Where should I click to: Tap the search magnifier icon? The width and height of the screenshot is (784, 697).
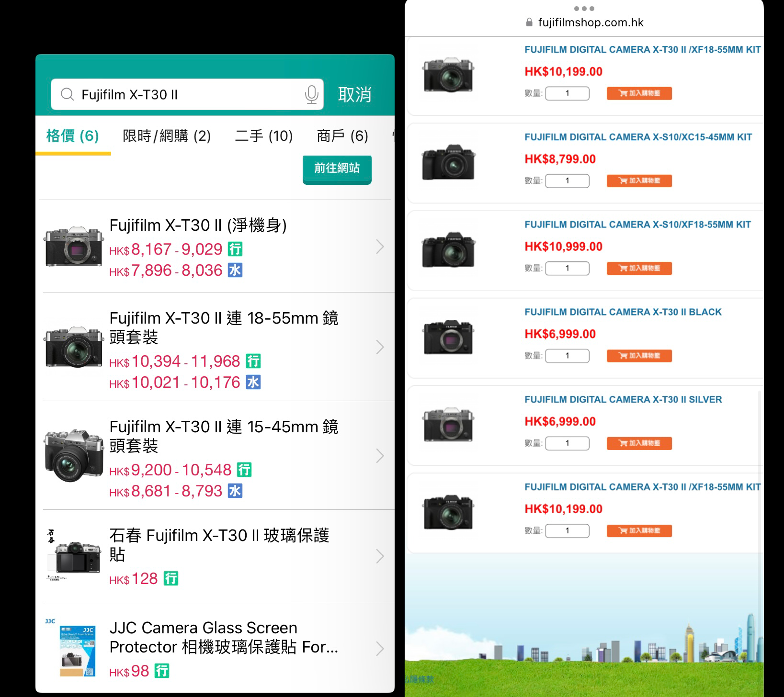[68, 94]
